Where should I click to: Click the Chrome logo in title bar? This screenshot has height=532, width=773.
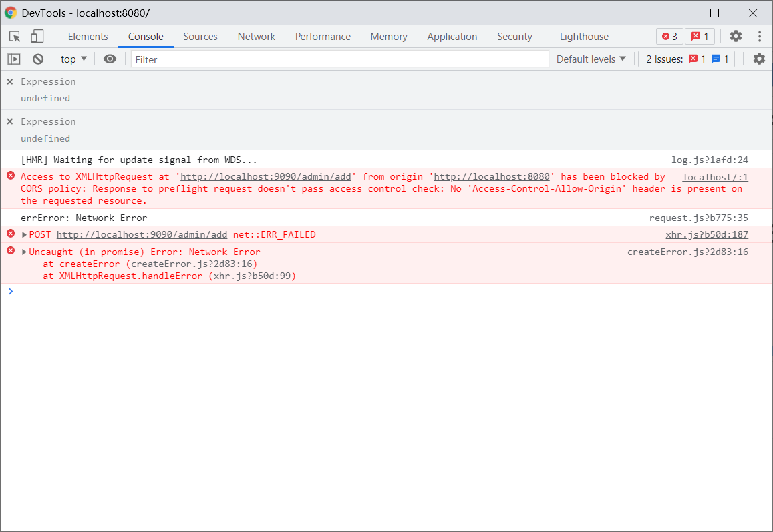pyautogui.click(x=10, y=13)
